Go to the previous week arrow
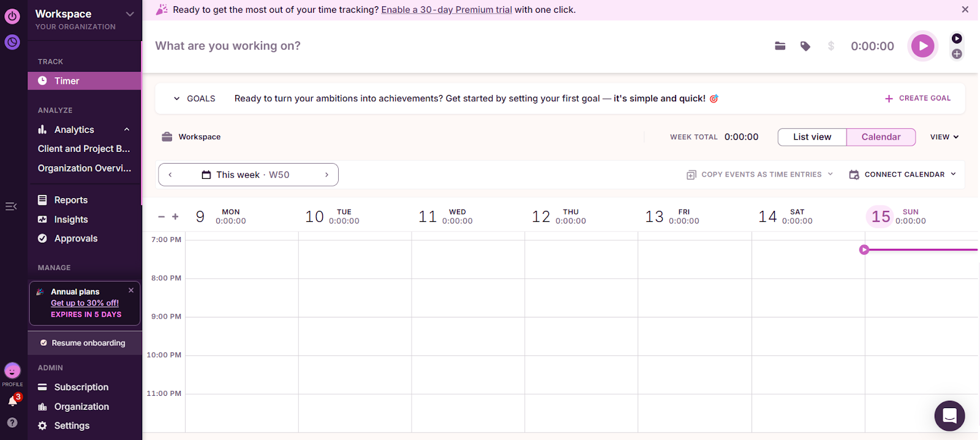980x440 pixels. pyautogui.click(x=170, y=175)
